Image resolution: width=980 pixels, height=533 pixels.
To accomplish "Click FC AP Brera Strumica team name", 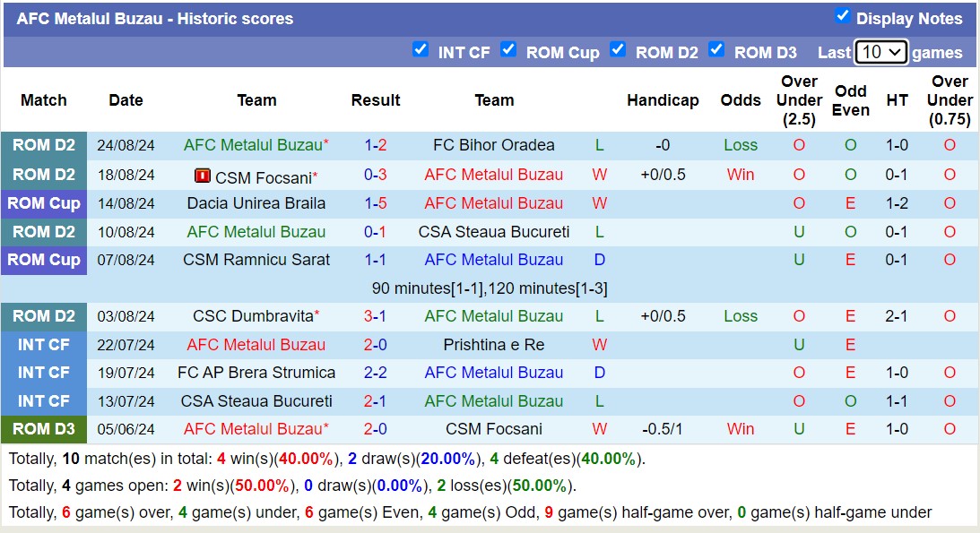I will (256, 373).
